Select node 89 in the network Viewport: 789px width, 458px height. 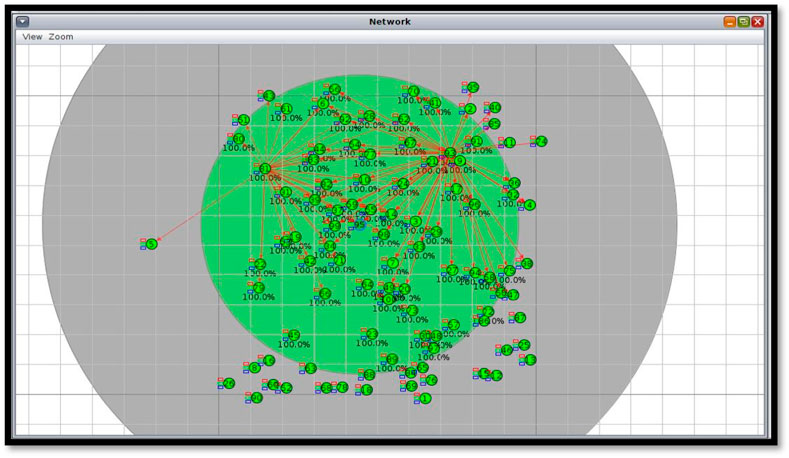tap(392, 359)
